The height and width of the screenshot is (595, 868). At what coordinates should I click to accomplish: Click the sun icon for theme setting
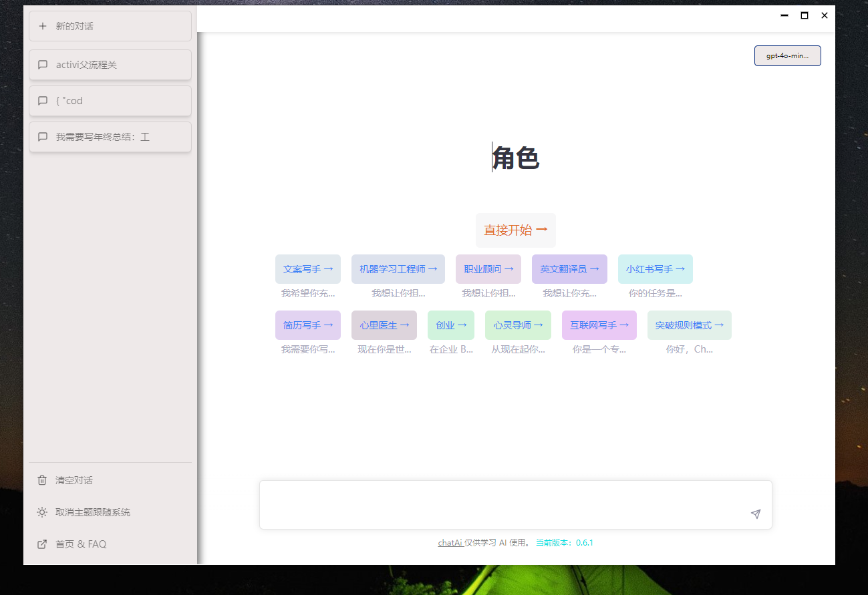coord(42,512)
